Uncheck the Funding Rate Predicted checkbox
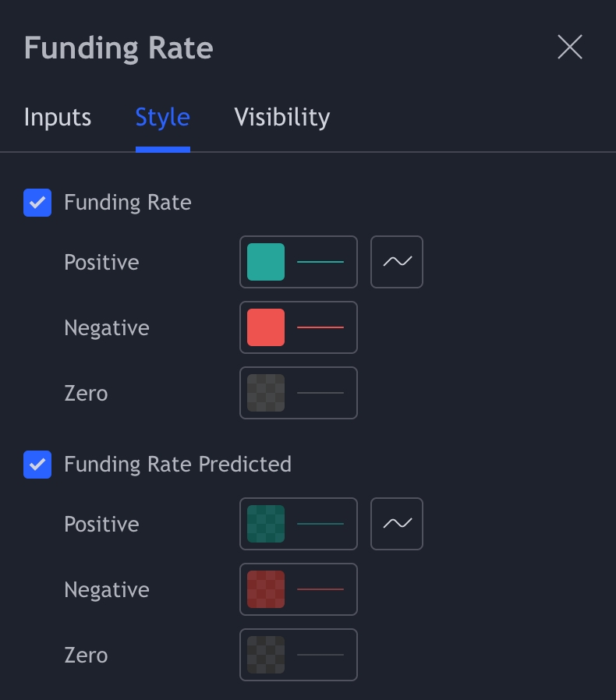The width and height of the screenshot is (616, 700). (x=37, y=465)
